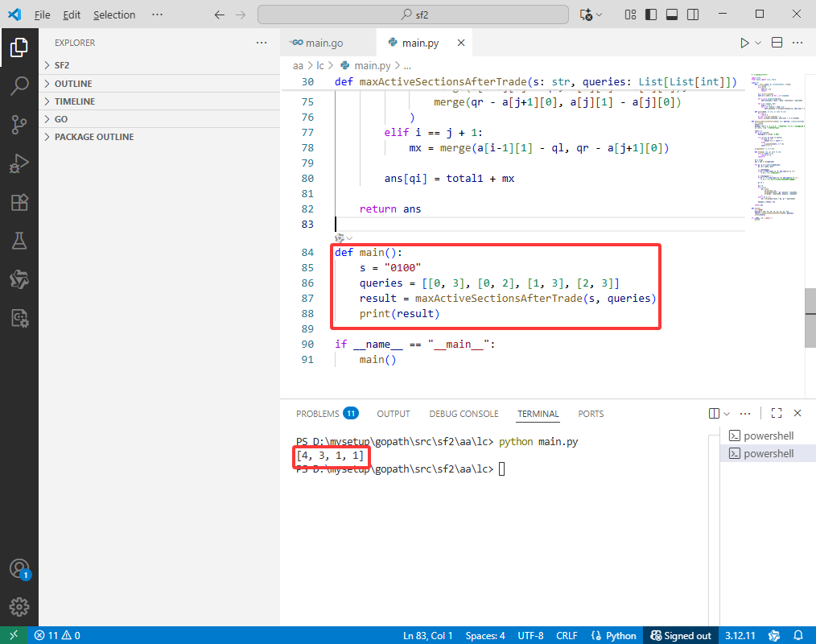The height and width of the screenshot is (644, 816).
Task: Click the Split Terminal icon
Action: click(714, 414)
